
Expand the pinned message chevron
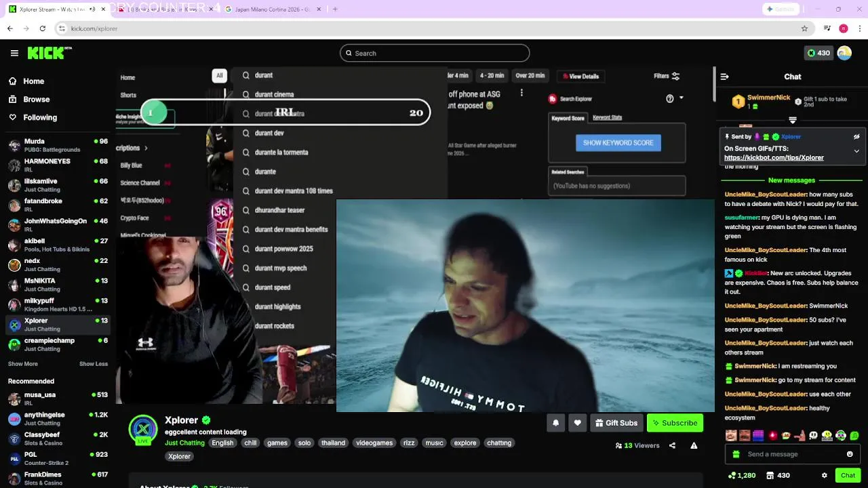pos(856,151)
